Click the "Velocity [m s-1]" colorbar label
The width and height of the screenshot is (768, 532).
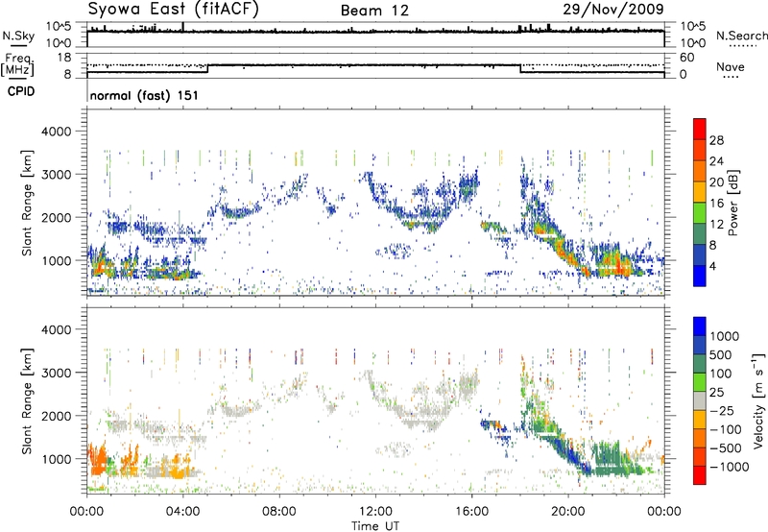[759, 400]
